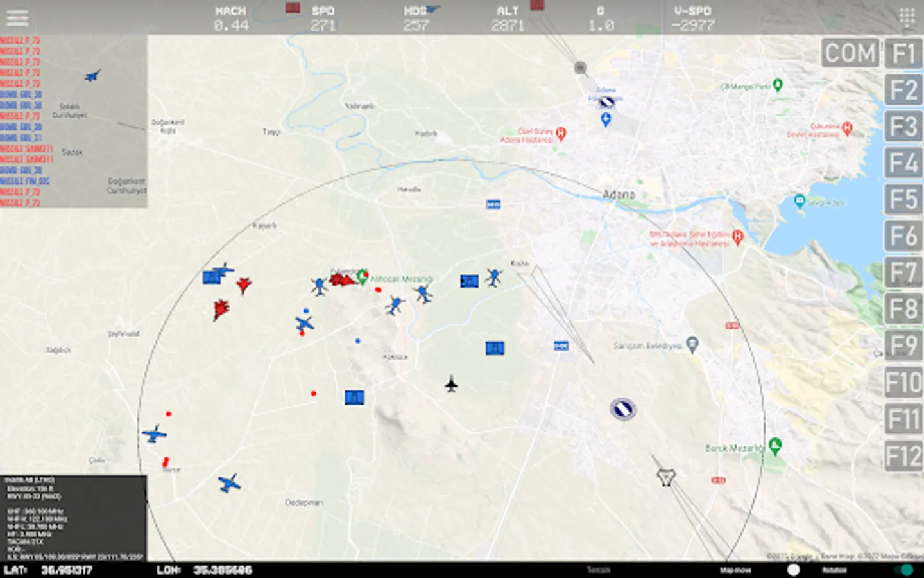Select the blue prop plane at circle edge
924x578 pixels.
tap(155, 433)
